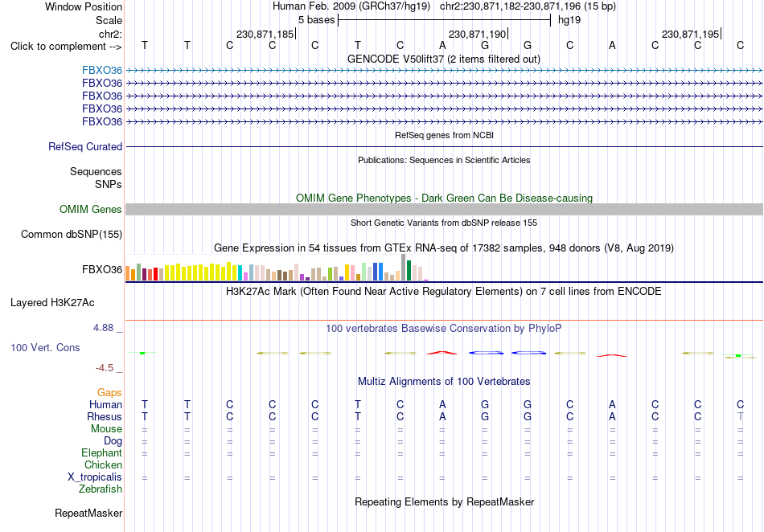Viewport: 764px width, 532px height.
Task: Open H3K27Ac Mark track title
Action: 444,291
